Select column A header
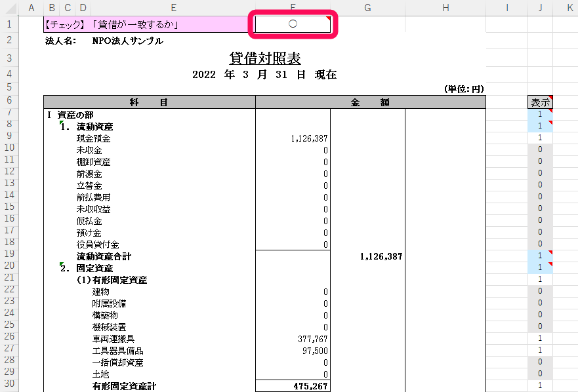Image resolution: width=578 pixels, height=392 pixels. click(31, 8)
